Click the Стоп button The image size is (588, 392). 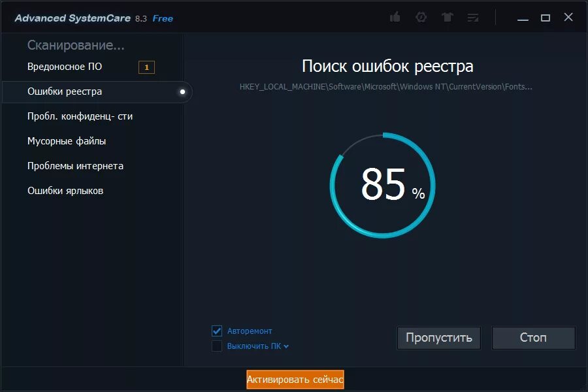[x=533, y=338]
